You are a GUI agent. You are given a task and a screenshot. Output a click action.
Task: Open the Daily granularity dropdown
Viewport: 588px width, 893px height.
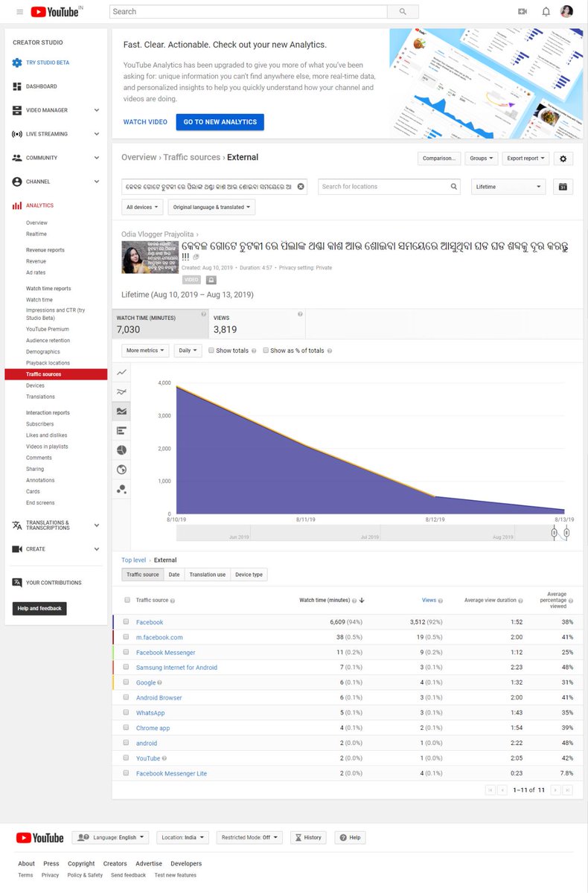188,351
